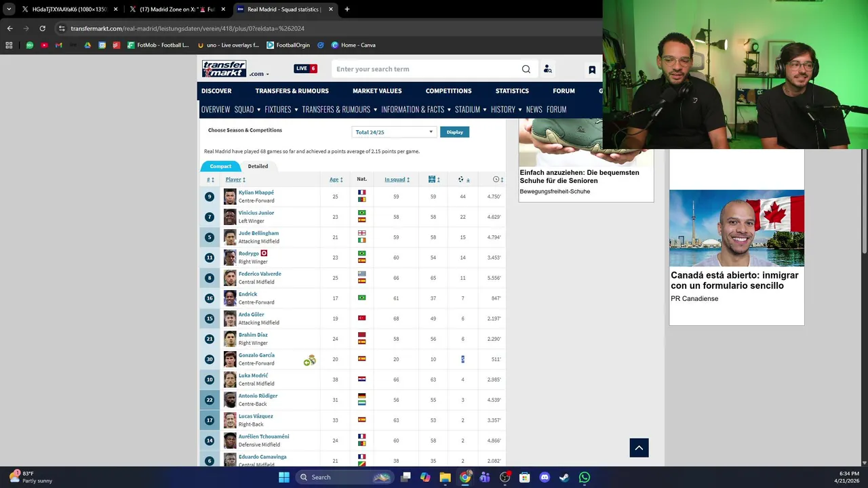Viewport: 868px width, 488px height.
Task: Open the COMPETITIONS menu
Action: click(x=448, y=91)
